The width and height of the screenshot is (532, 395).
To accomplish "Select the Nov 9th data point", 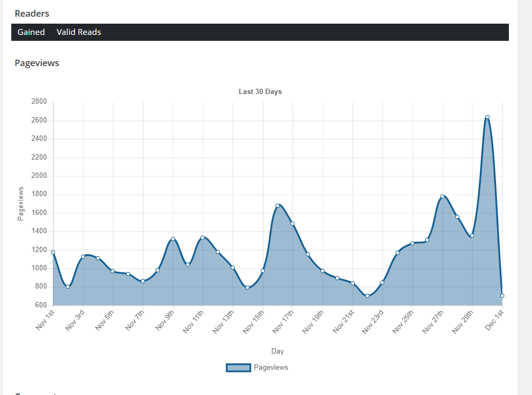I will pyautogui.click(x=173, y=239).
